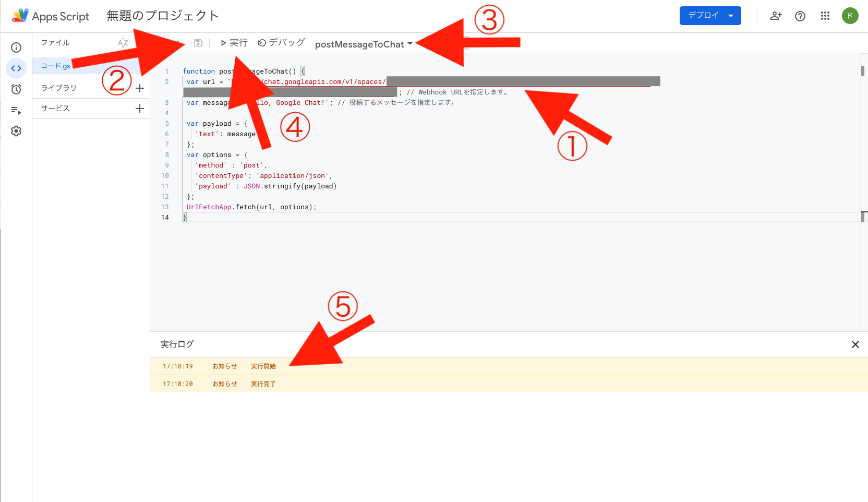
Task: Rename project by clicking 無題のプロジェクト title
Action: [162, 16]
